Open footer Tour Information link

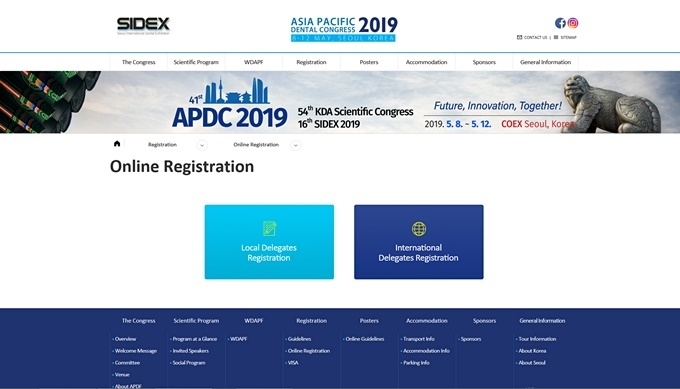537,339
